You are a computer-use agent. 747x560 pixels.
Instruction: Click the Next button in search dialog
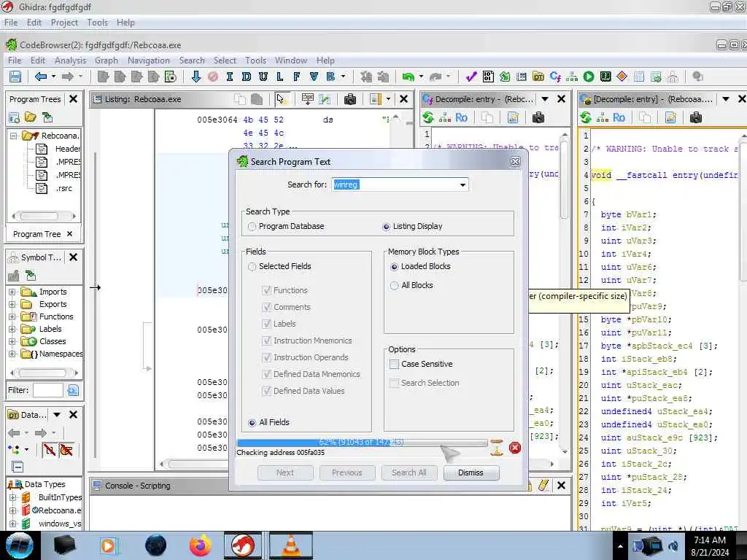coord(285,472)
